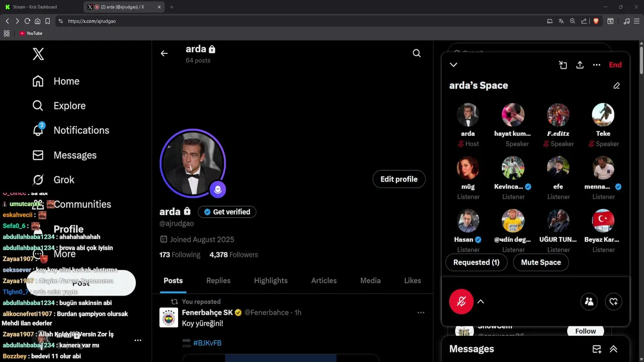Expand the Messages drawer
This screenshot has width=644, height=362.
(613, 349)
